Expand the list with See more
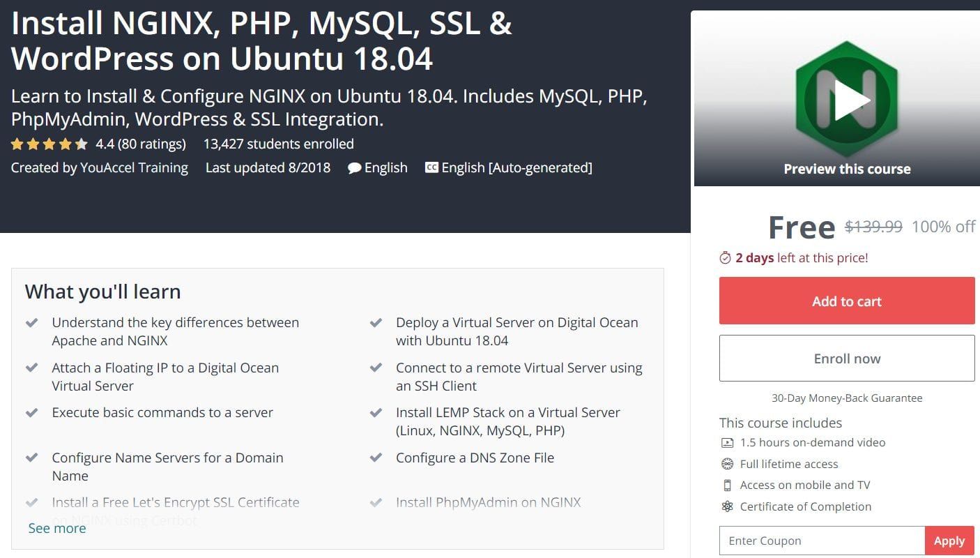This screenshot has height=558, width=980. click(x=57, y=528)
